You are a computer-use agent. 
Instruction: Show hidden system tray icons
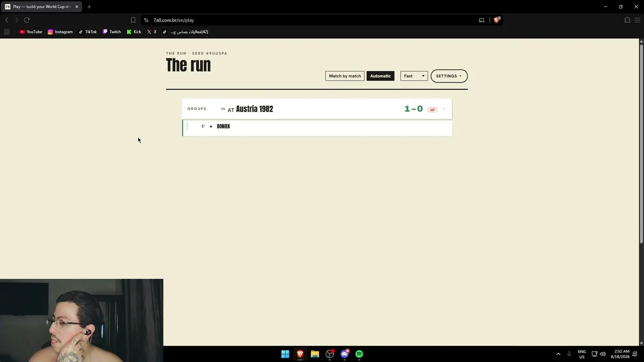coord(558,354)
